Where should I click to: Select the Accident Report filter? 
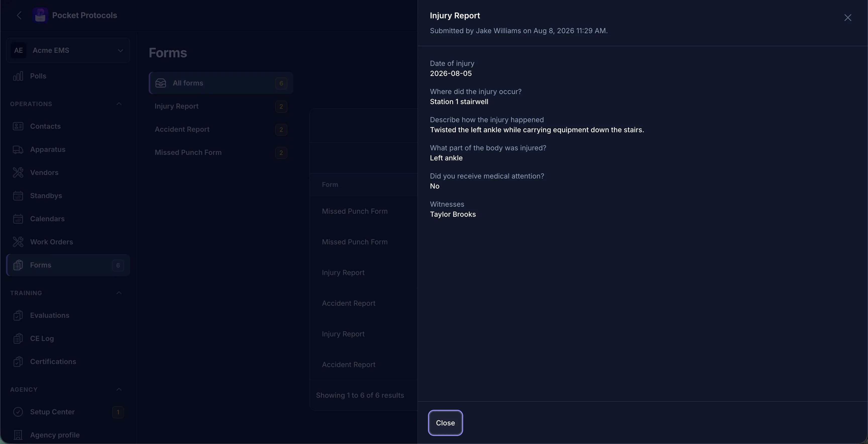[221, 129]
